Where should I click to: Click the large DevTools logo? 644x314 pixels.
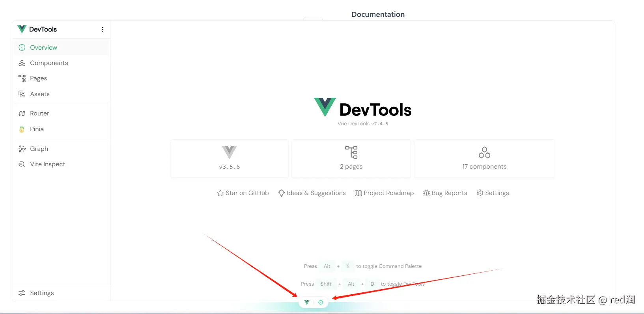(363, 108)
